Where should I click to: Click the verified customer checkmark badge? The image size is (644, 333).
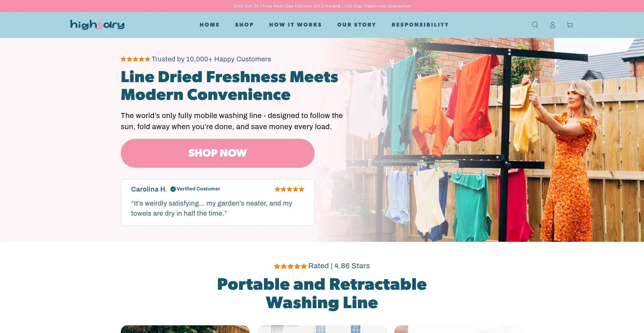click(173, 189)
